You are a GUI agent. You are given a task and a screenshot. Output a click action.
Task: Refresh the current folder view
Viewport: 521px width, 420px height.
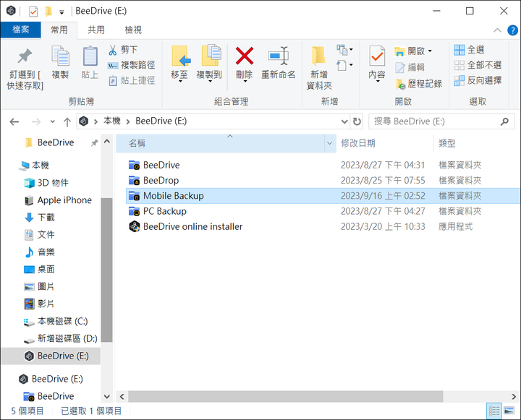coord(357,121)
